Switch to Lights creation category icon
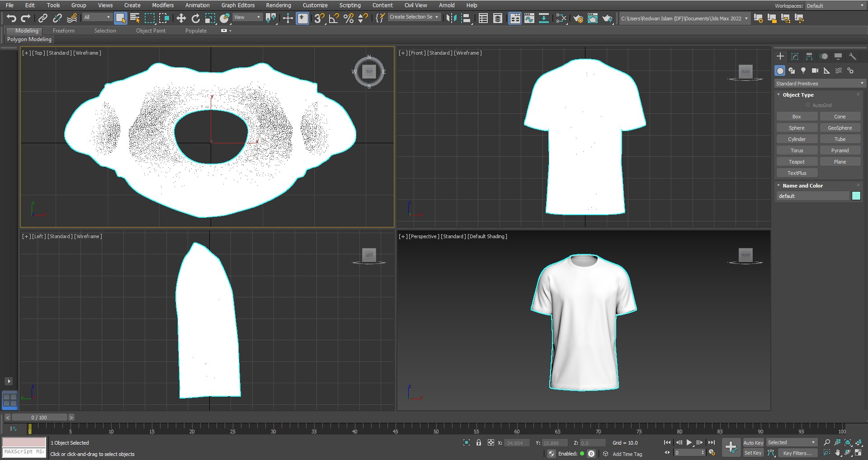Screen dimensions: 868x460 [803, 70]
